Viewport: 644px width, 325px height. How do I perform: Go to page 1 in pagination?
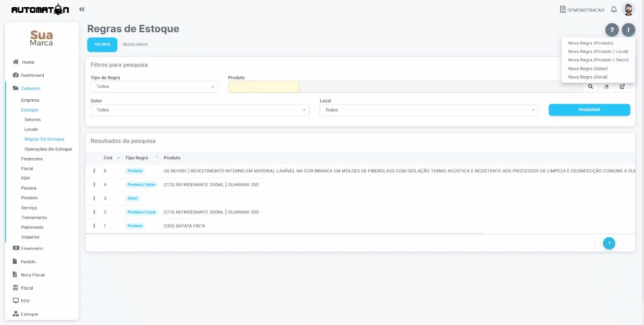pyautogui.click(x=609, y=243)
